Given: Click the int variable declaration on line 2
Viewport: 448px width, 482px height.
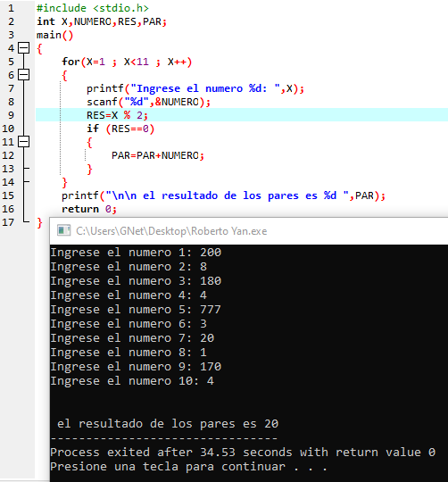Looking at the screenshot, I should coord(102,21).
